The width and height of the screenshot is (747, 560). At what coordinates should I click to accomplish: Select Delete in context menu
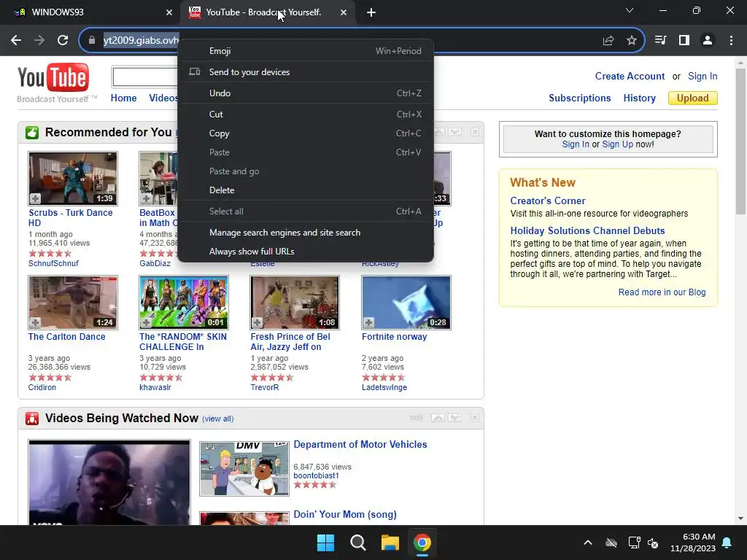tap(306, 190)
